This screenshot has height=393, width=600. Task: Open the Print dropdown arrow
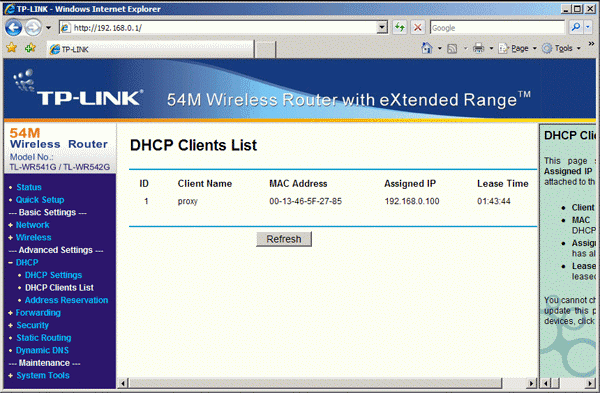pyautogui.click(x=491, y=48)
